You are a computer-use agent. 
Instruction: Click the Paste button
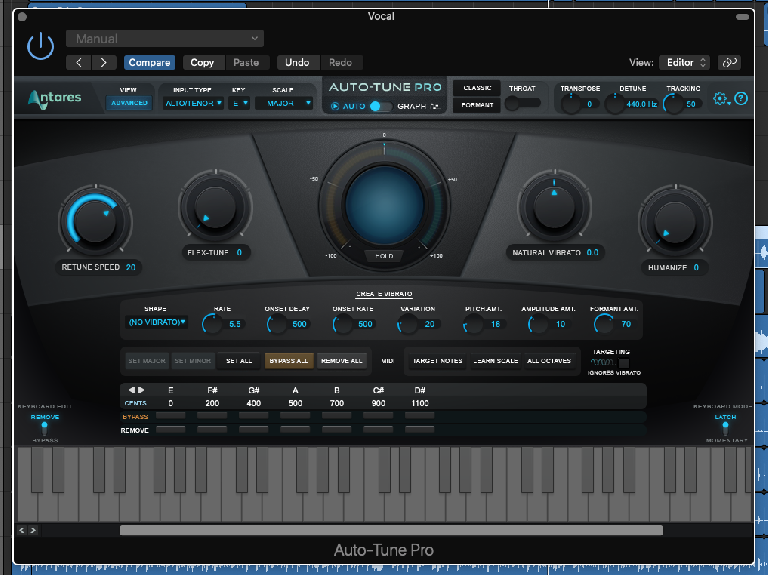(x=246, y=63)
